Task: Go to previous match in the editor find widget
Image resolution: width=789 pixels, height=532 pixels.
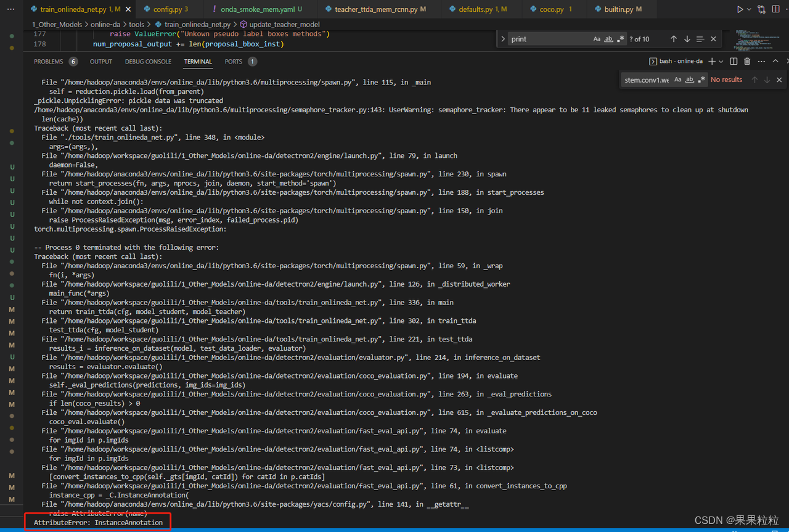Action: 673,39
